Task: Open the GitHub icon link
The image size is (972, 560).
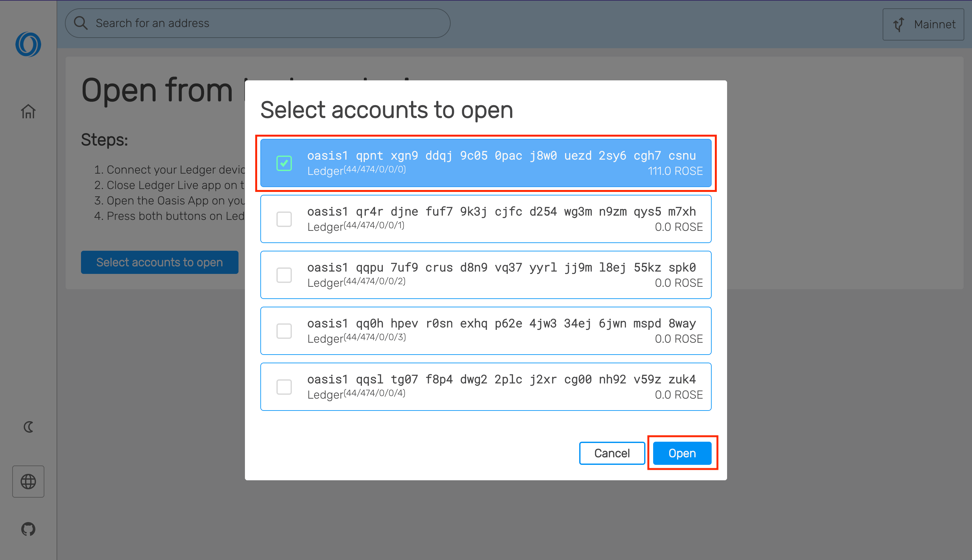Action: pyautogui.click(x=28, y=529)
